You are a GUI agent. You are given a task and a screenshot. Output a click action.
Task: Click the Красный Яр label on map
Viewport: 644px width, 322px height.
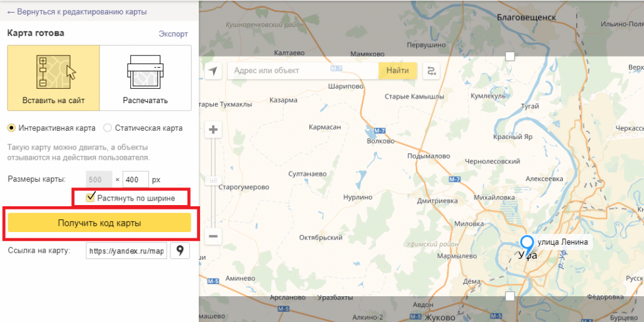pos(513,136)
